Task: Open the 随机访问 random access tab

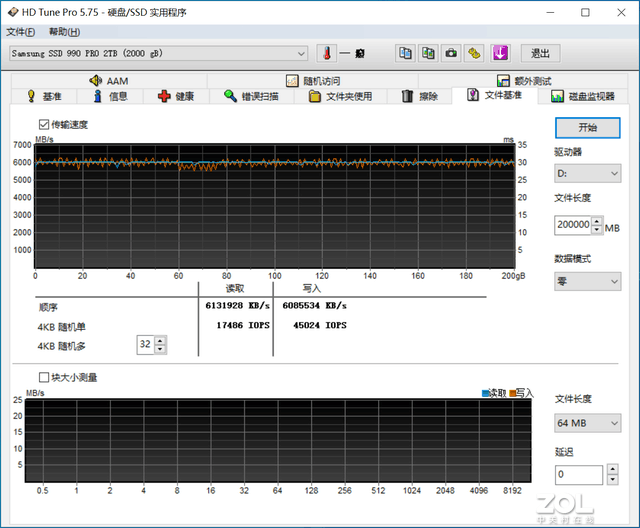Action: (313, 81)
